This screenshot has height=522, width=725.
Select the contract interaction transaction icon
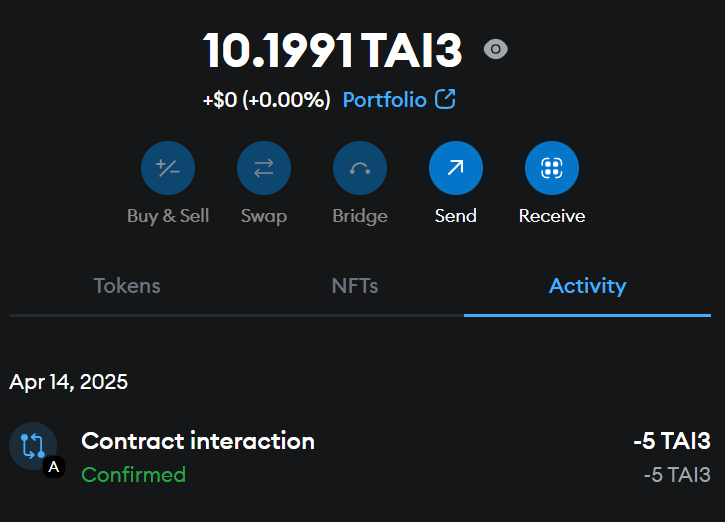33,446
